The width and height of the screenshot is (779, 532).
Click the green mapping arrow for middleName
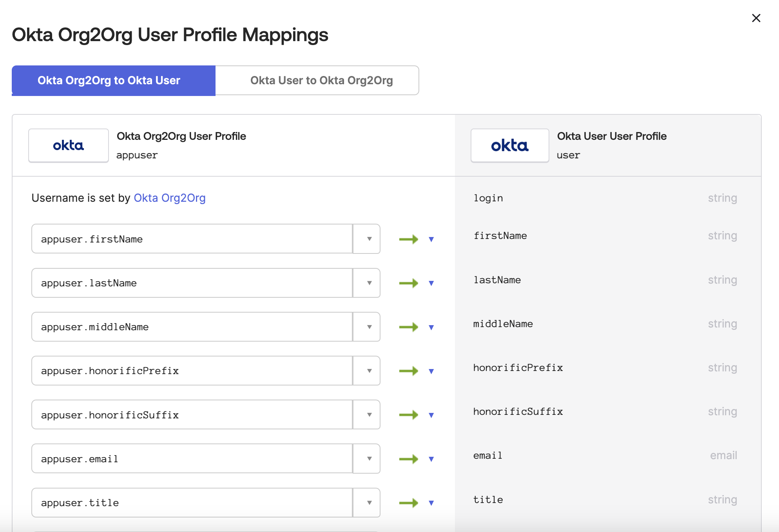[x=409, y=327]
